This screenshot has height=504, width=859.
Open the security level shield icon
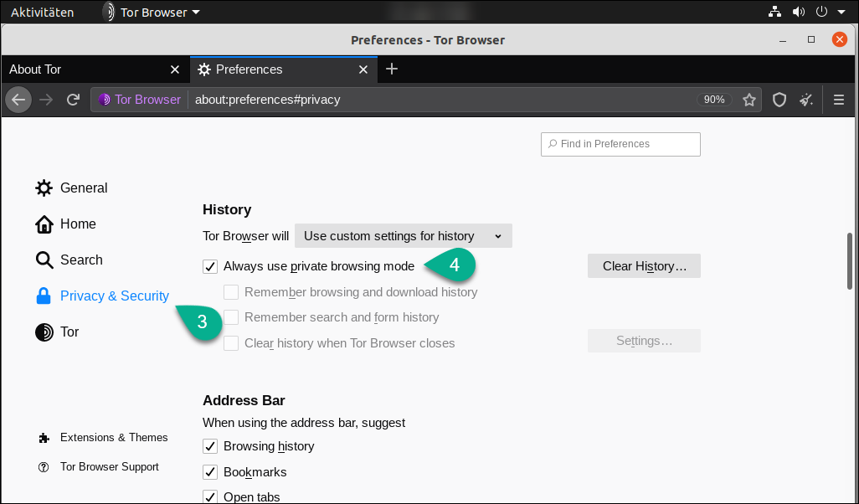(779, 100)
